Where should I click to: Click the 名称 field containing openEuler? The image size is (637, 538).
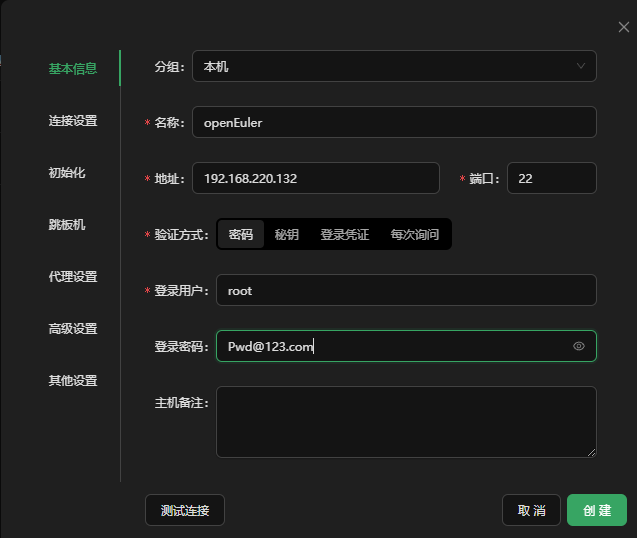[394, 122]
